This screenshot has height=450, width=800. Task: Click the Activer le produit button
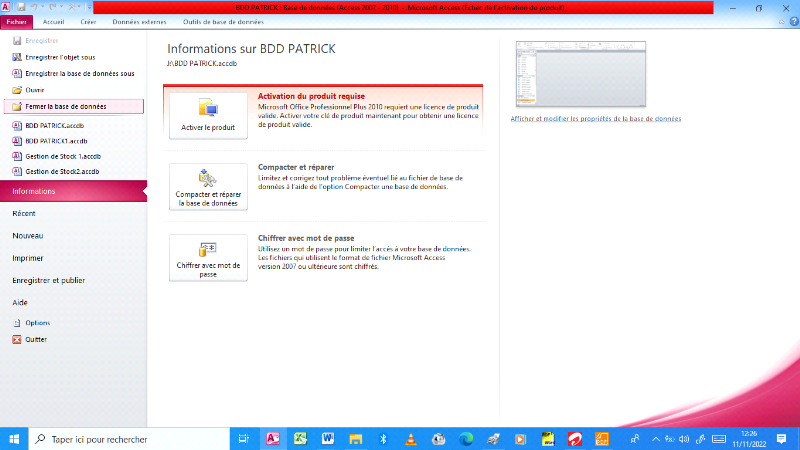pyautogui.click(x=208, y=114)
